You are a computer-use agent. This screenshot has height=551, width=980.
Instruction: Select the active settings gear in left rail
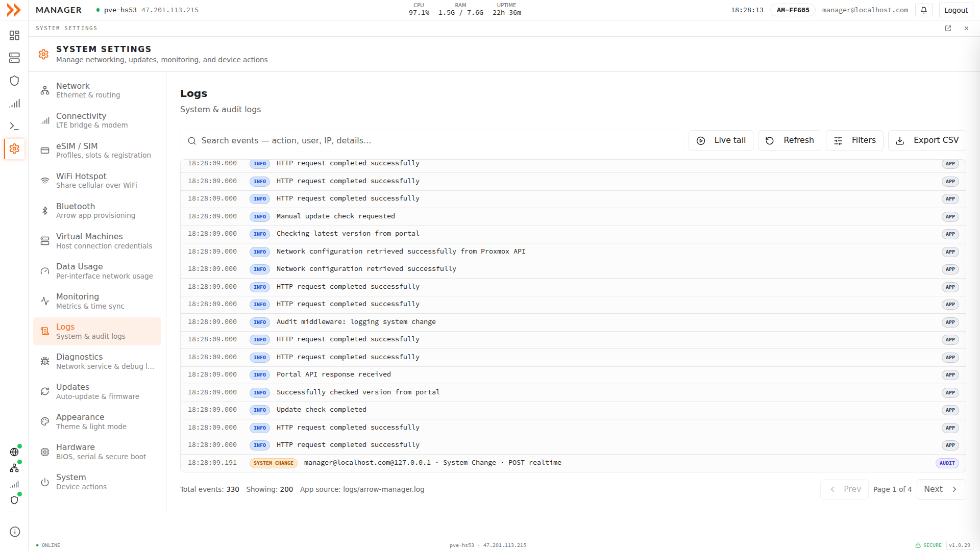(14, 148)
